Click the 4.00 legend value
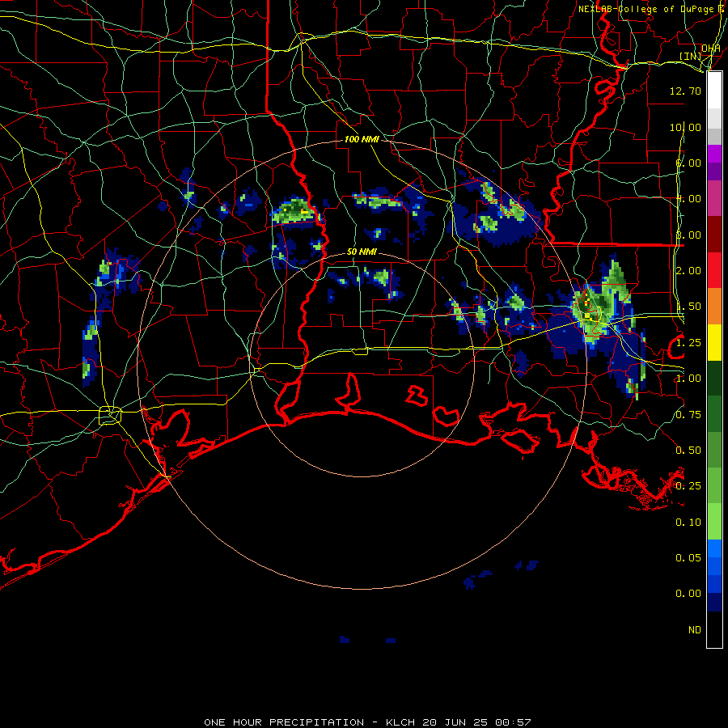728x728 pixels. coord(688,199)
